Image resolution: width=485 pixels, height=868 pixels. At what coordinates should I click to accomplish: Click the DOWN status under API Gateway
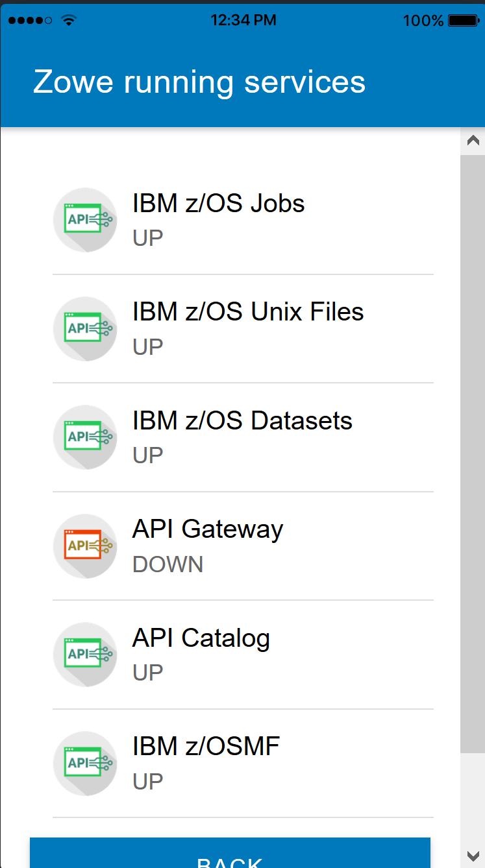coord(168,564)
